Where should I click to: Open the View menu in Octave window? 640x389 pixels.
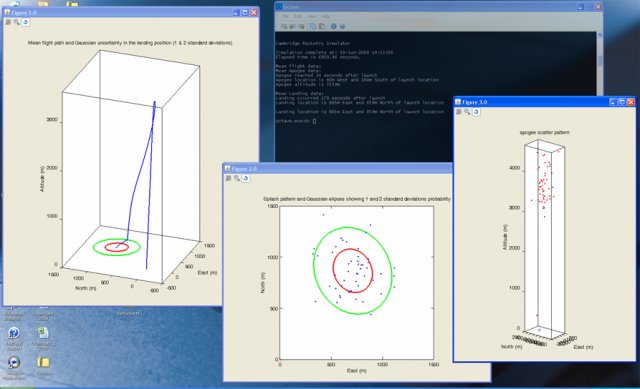click(311, 17)
